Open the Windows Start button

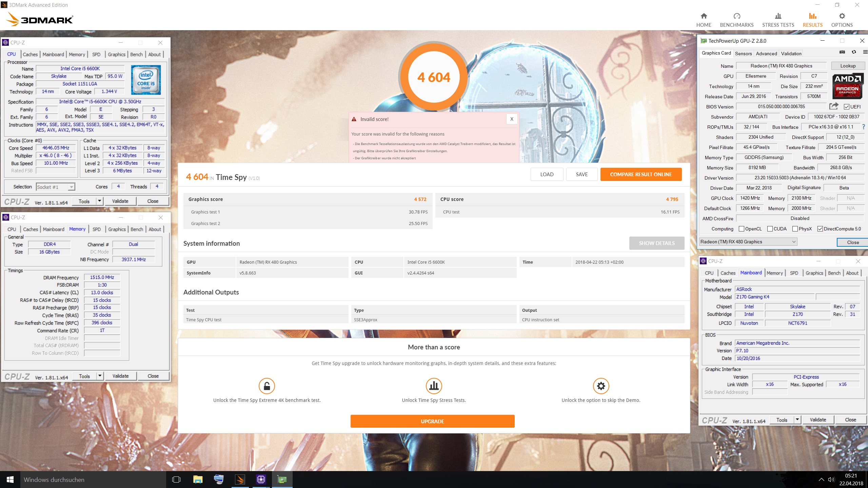point(10,480)
